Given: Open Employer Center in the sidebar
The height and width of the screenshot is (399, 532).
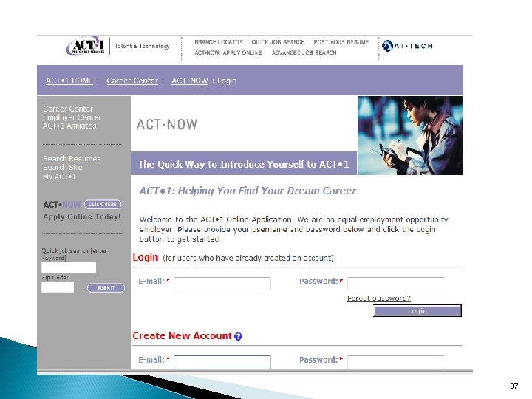Looking at the screenshot, I should 72,117.
